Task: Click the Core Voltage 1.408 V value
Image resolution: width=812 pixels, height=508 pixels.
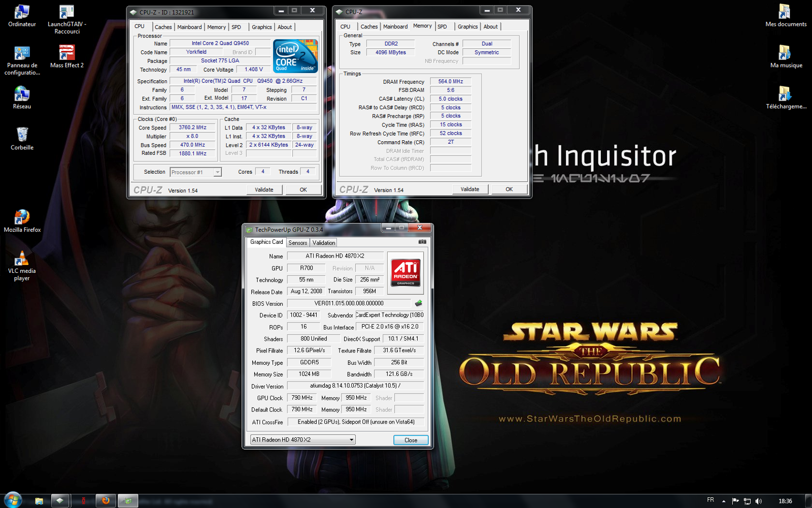Action: [254, 70]
